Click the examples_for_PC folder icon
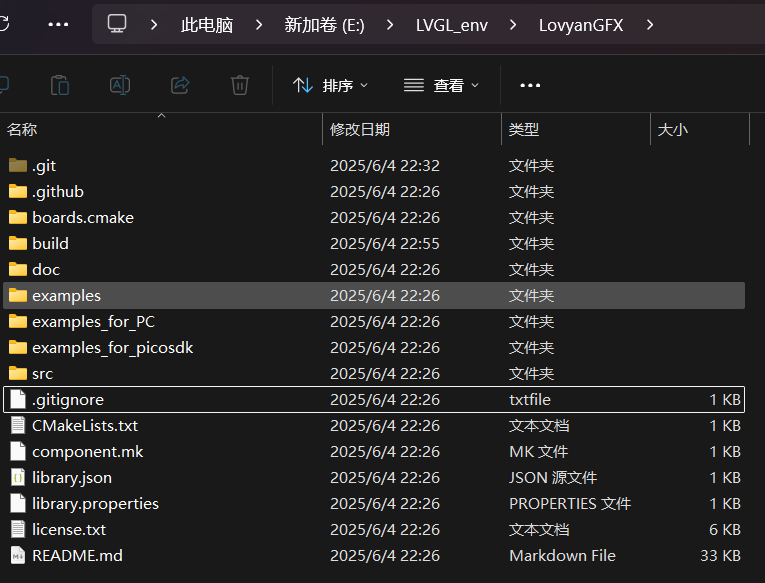765x583 pixels. point(18,321)
